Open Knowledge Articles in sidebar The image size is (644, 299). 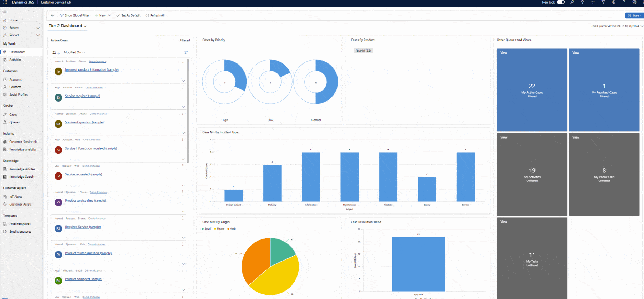click(22, 169)
